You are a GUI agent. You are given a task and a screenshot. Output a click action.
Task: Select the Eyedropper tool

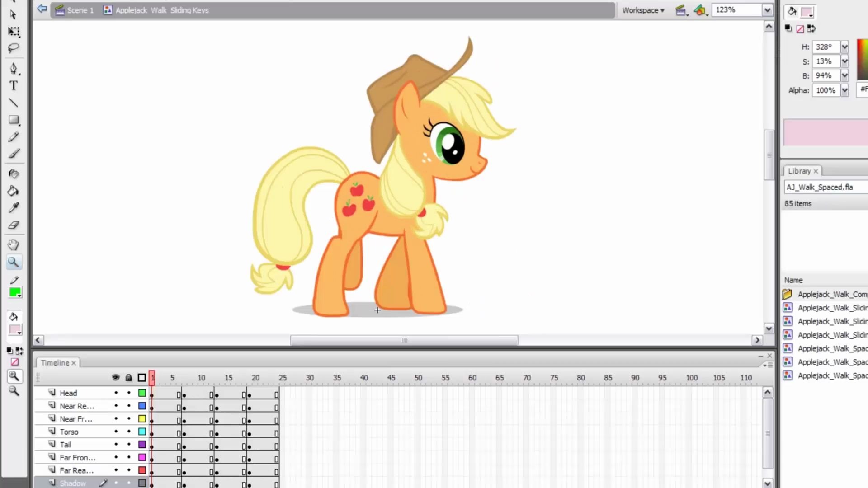pos(14,207)
